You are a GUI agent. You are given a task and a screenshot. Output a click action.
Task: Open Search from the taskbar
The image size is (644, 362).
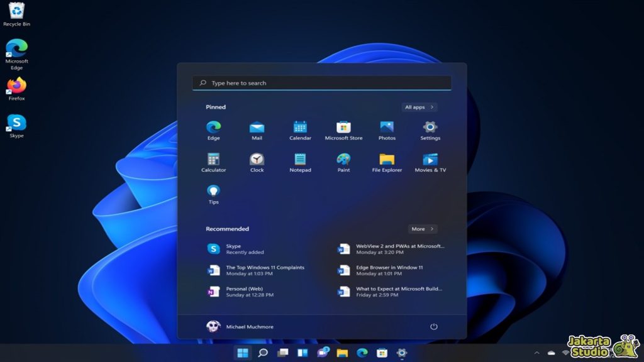pyautogui.click(x=263, y=353)
